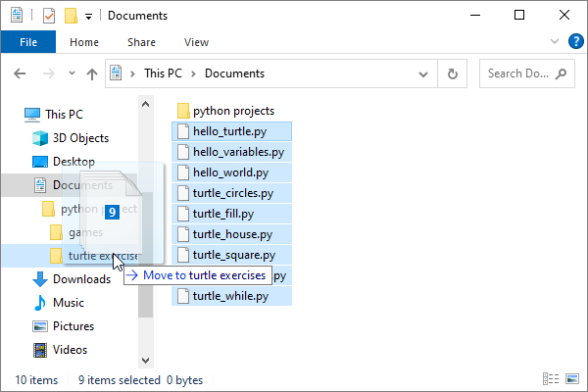This screenshot has height=392, width=588.
Task: Click the Documents icon in the address bar
Action: click(x=116, y=73)
